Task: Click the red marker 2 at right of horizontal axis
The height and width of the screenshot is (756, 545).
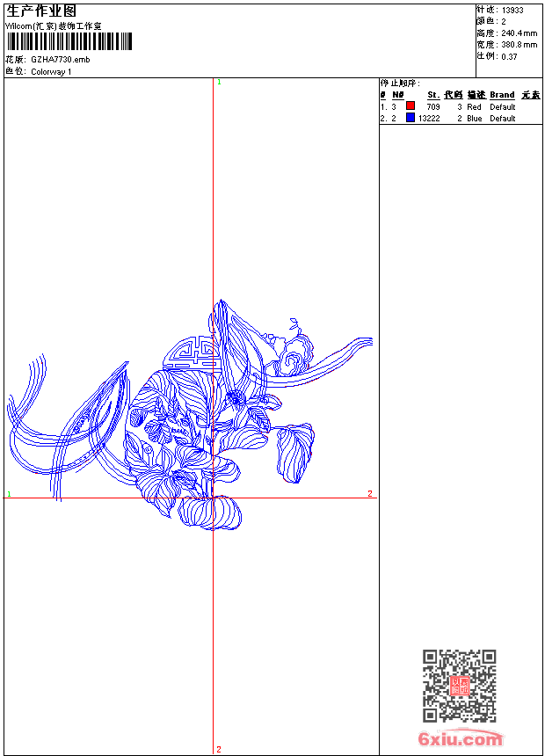Action: pyautogui.click(x=370, y=494)
